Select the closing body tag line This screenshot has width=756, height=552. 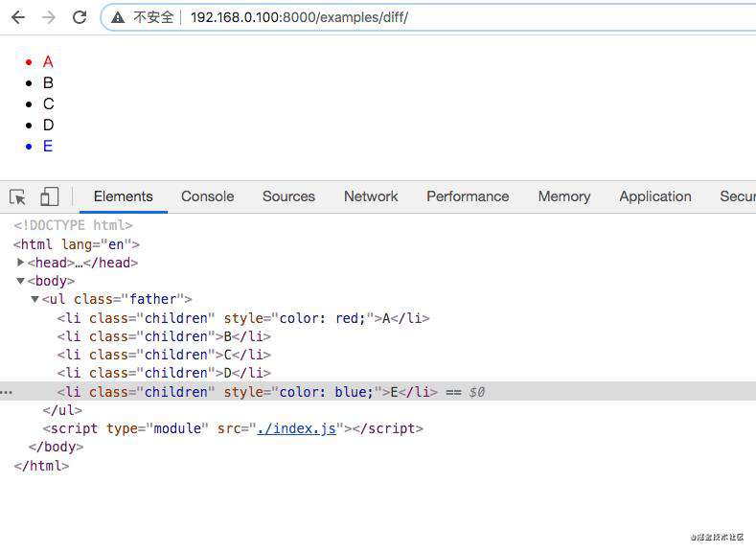pyautogui.click(x=56, y=447)
